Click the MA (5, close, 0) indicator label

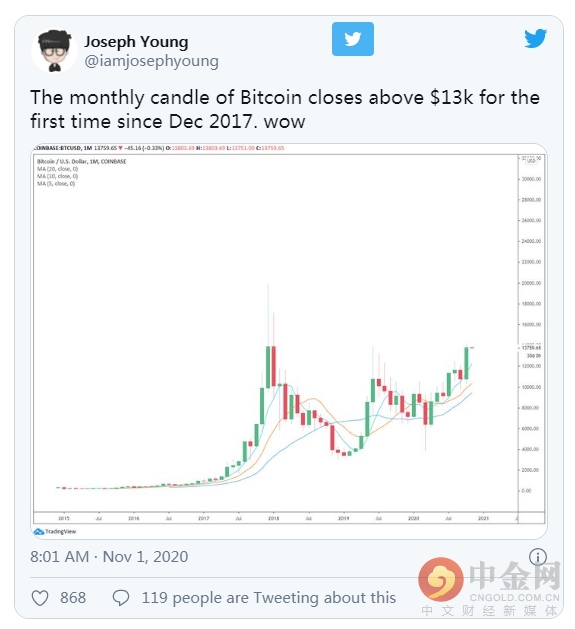tap(56, 184)
